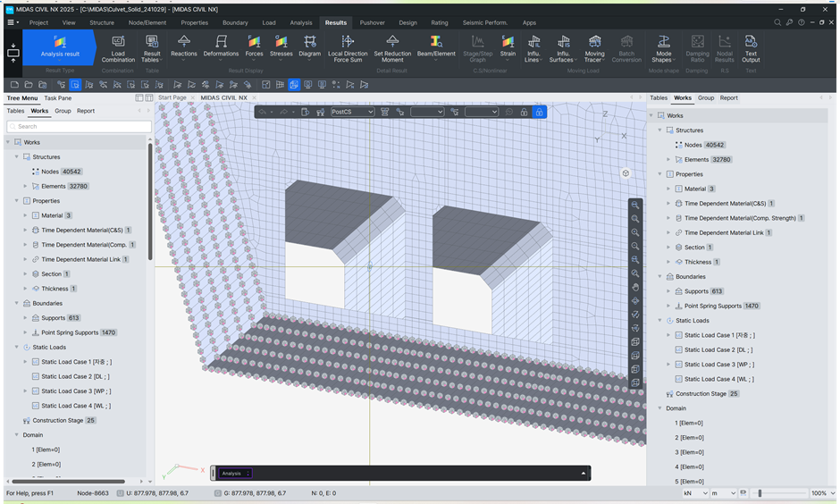The width and height of the screenshot is (840, 504).
Task: Open the Stresses result icon
Action: pos(281,46)
